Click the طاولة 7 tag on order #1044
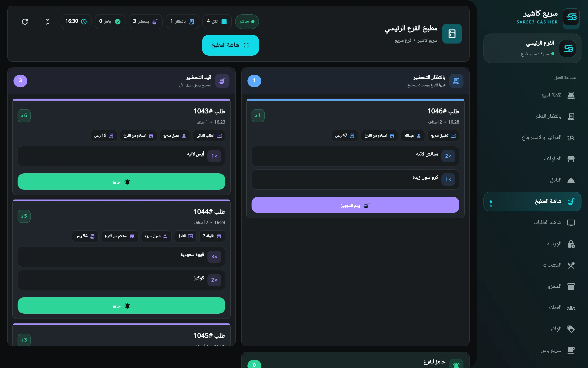The width and height of the screenshot is (588, 368). tap(212, 236)
